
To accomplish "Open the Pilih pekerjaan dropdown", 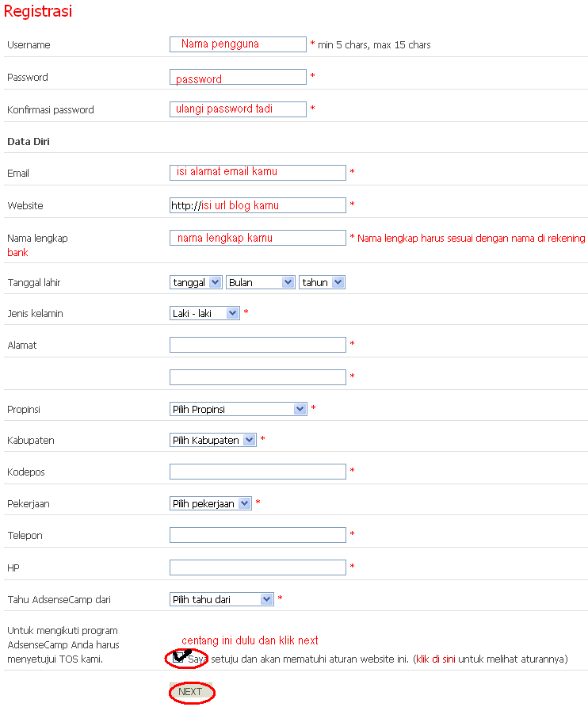I will pos(211,503).
